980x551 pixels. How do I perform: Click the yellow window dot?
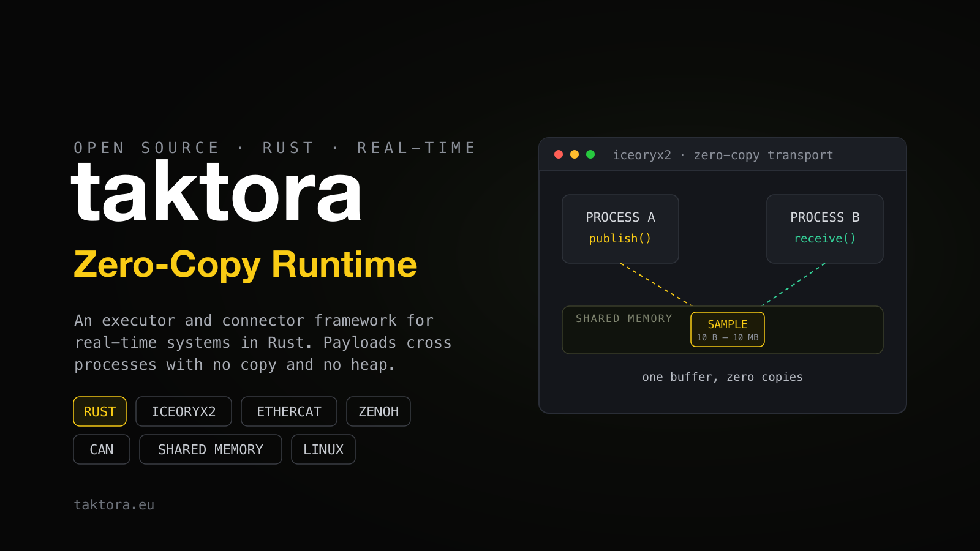(575, 154)
